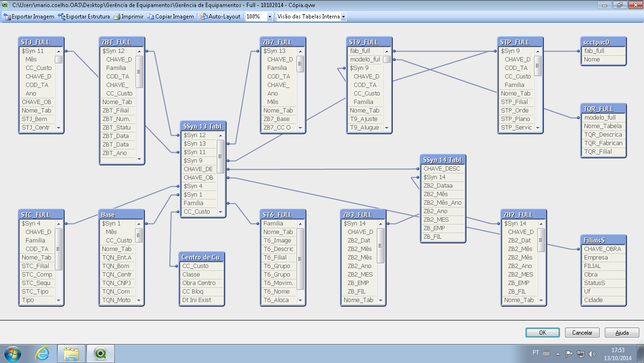Select the ZB3_FULL table header
Screen dimensions: 644x363
[363, 215]
